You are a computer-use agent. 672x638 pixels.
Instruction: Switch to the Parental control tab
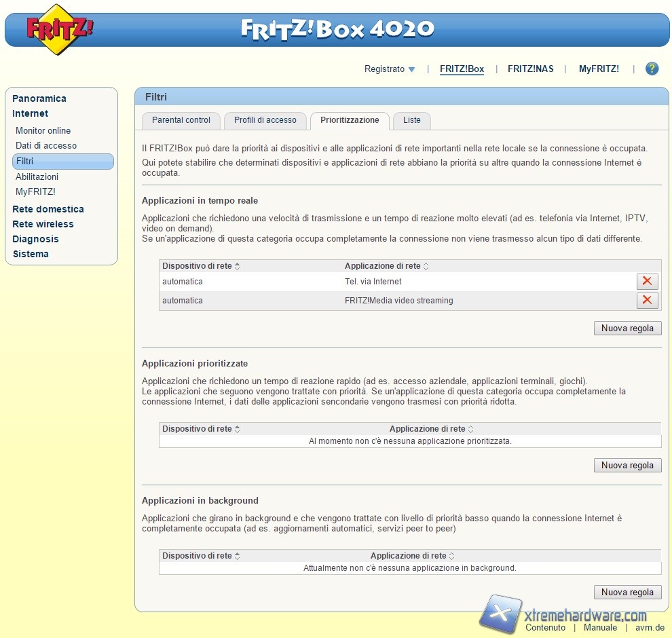(181, 120)
